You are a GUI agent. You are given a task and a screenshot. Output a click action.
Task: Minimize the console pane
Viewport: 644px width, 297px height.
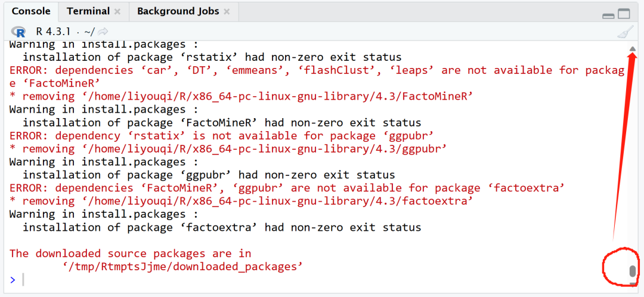[608, 15]
